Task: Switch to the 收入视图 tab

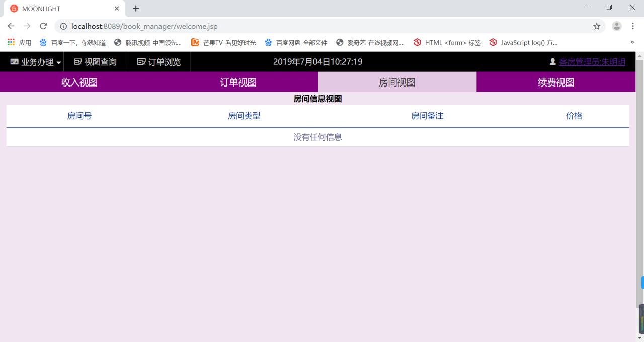Action: [79, 82]
